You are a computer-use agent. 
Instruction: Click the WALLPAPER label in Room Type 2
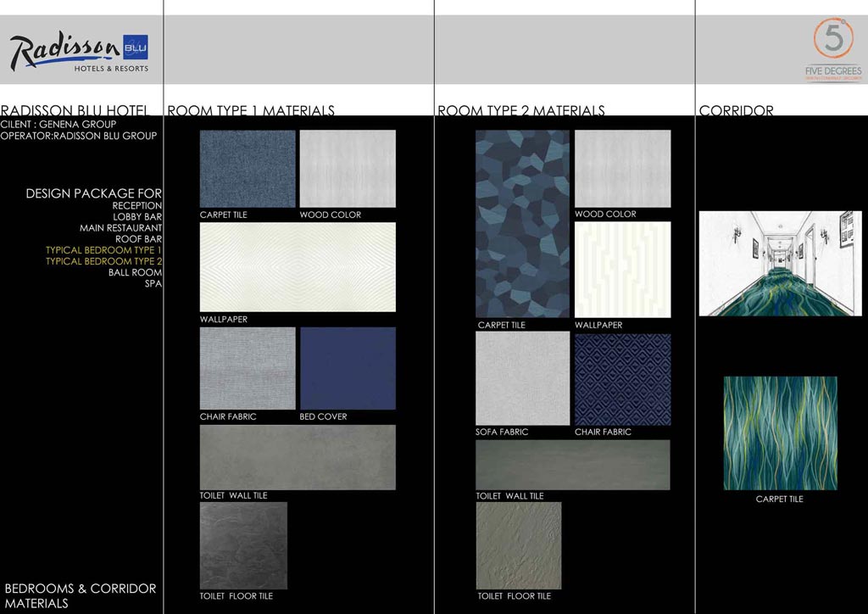coord(598,325)
